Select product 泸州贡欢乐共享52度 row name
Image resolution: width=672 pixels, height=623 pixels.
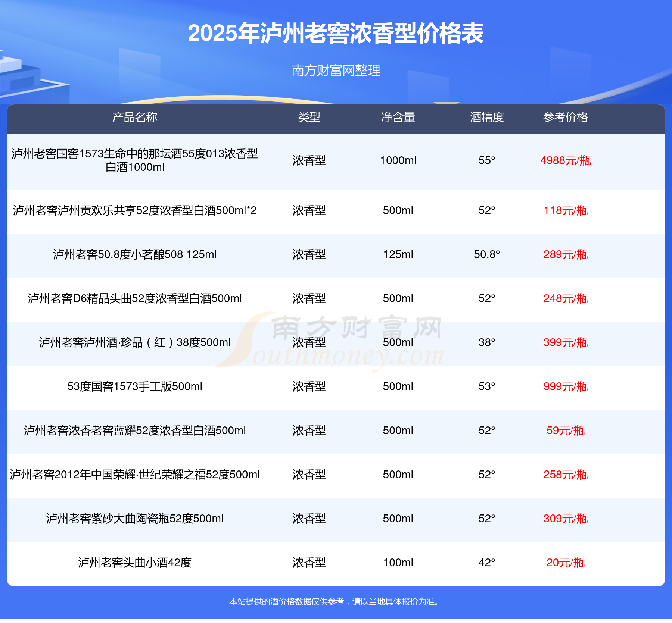135,210
